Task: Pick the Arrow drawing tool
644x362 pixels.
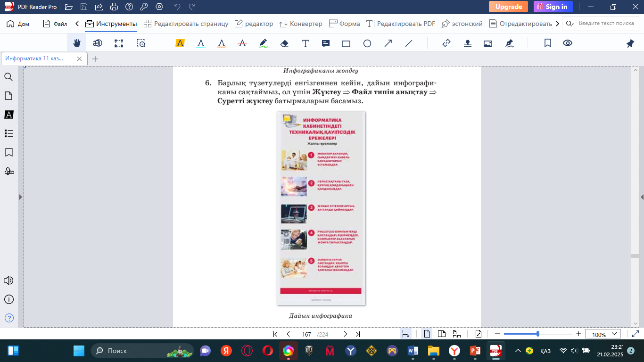Action: pos(388,43)
